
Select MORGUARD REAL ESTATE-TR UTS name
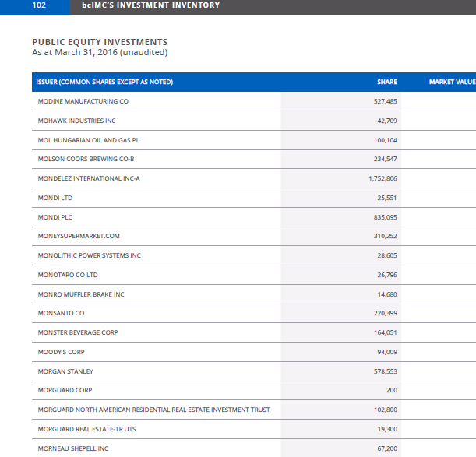pos(86,429)
